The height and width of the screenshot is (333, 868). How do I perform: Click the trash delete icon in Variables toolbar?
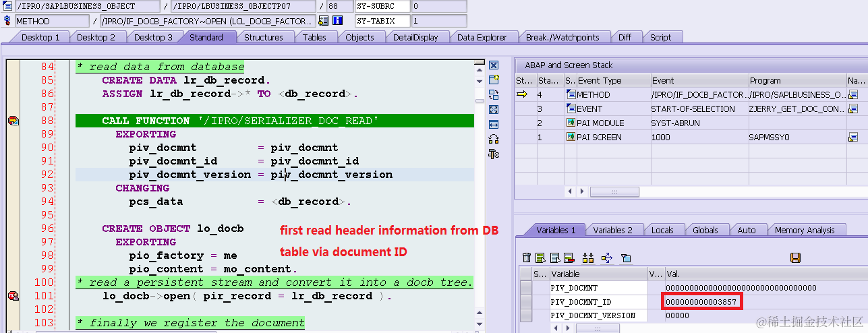(527, 258)
